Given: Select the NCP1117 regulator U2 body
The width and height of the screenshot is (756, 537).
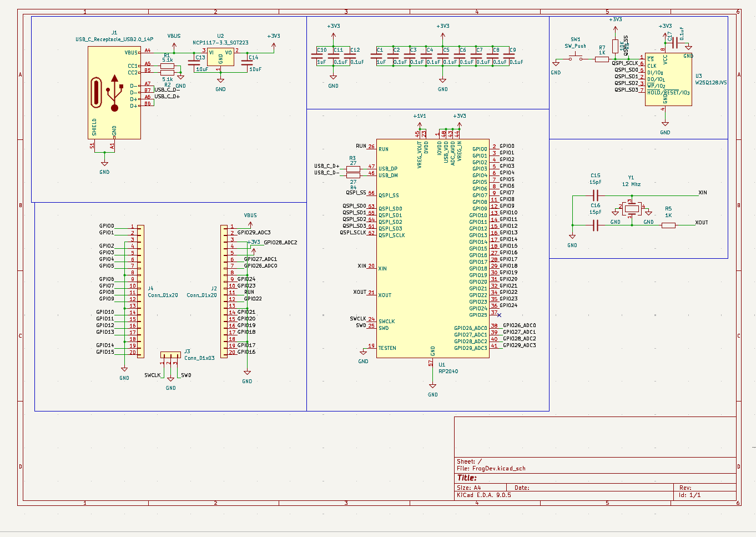Looking at the screenshot, I should pos(220,57).
